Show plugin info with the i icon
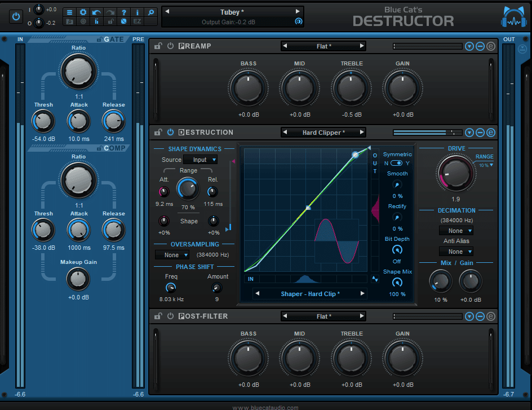This screenshot has width=532, height=410. (x=136, y=12)
